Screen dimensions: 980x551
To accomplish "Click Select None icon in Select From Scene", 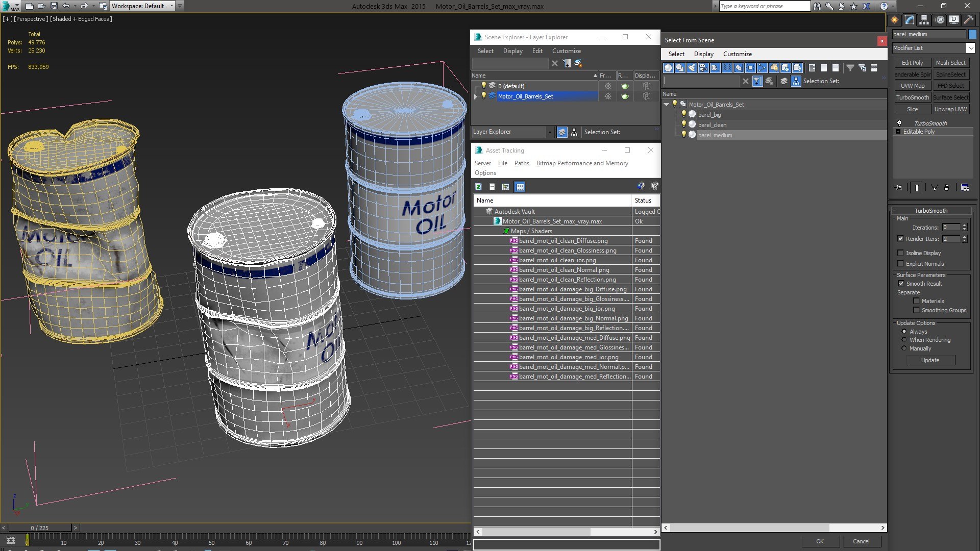I will (x=824, y=68).
